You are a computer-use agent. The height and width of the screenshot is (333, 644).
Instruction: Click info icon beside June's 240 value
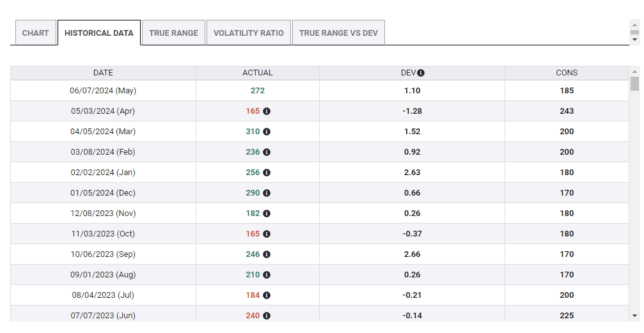[267, 316]
